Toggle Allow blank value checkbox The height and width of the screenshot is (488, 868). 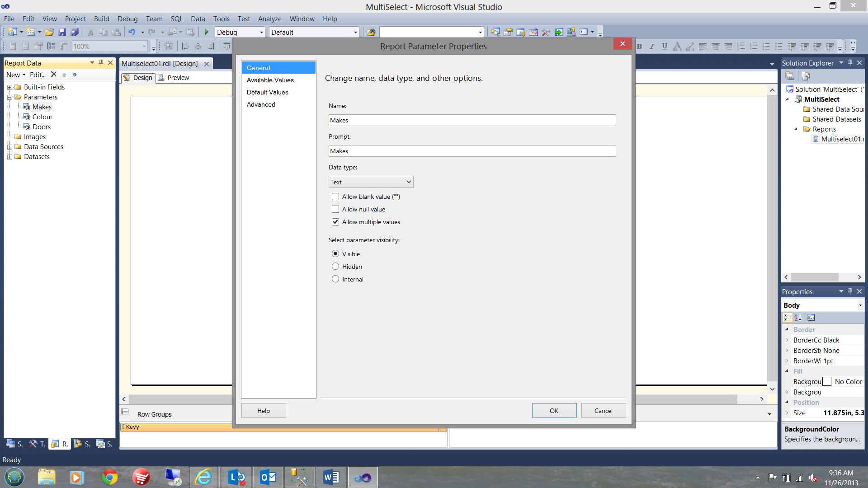[335, 197]
